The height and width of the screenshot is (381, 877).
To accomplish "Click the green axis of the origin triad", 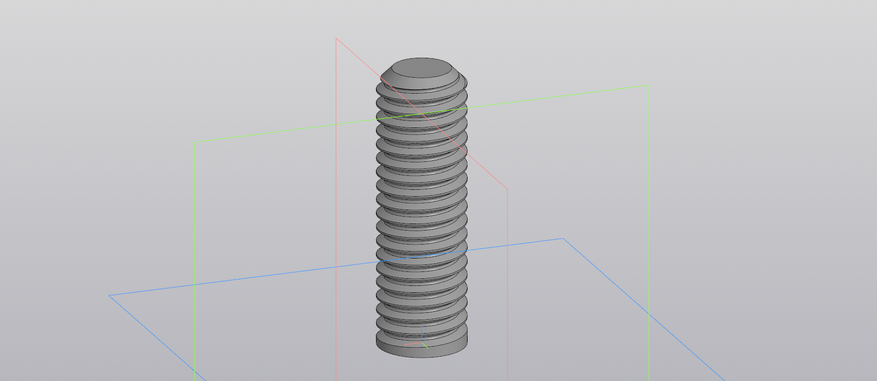I will (x=425, y=345).
